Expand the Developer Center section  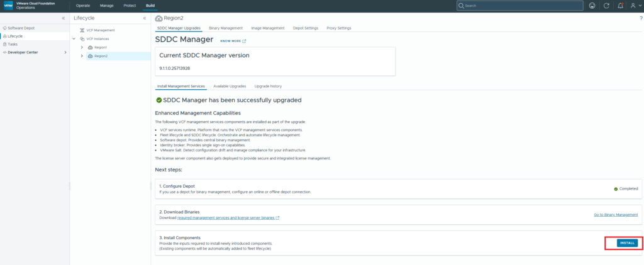pos(65,52)
